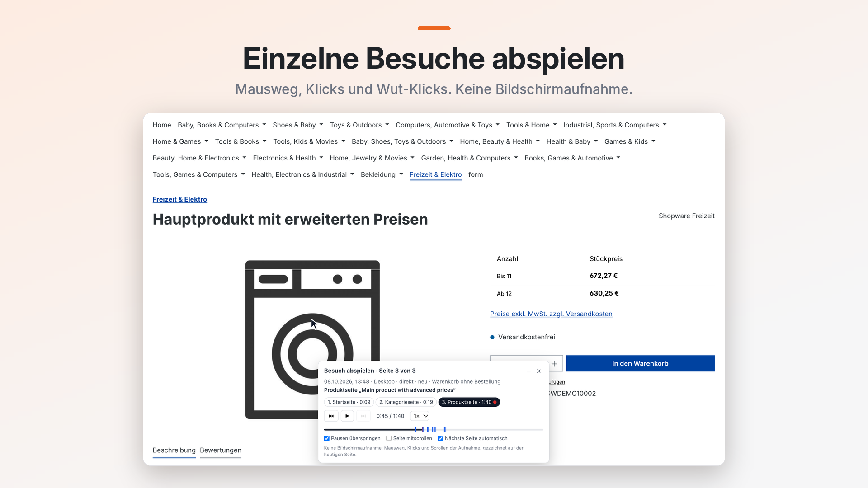Open Health & Baby dropdown
Image resolution: width=868 pixels, height=488 pixels.
coord(572,142)
